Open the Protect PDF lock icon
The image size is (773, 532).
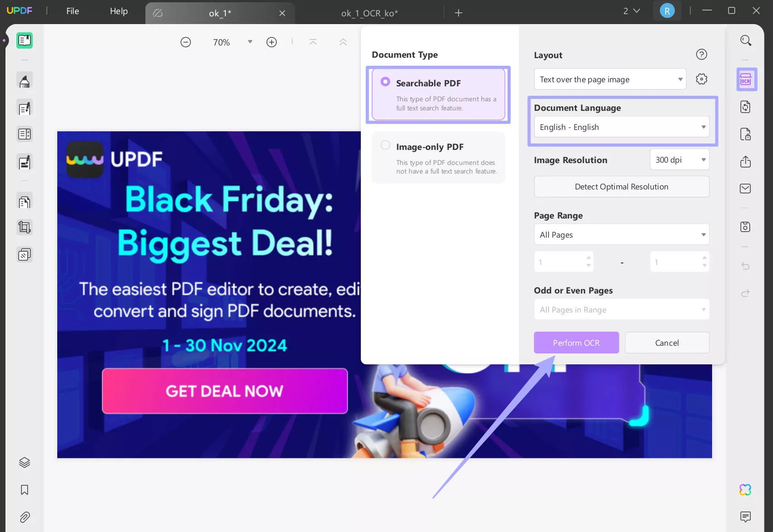coord(745,134)
